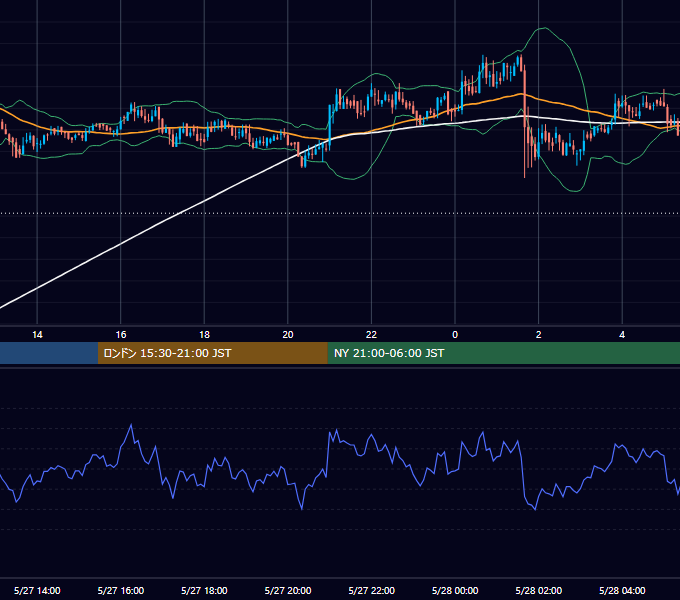Screen dimensions: 680x600
Task: Click the 5/28 02:00 date label
Action: [539, 590]
